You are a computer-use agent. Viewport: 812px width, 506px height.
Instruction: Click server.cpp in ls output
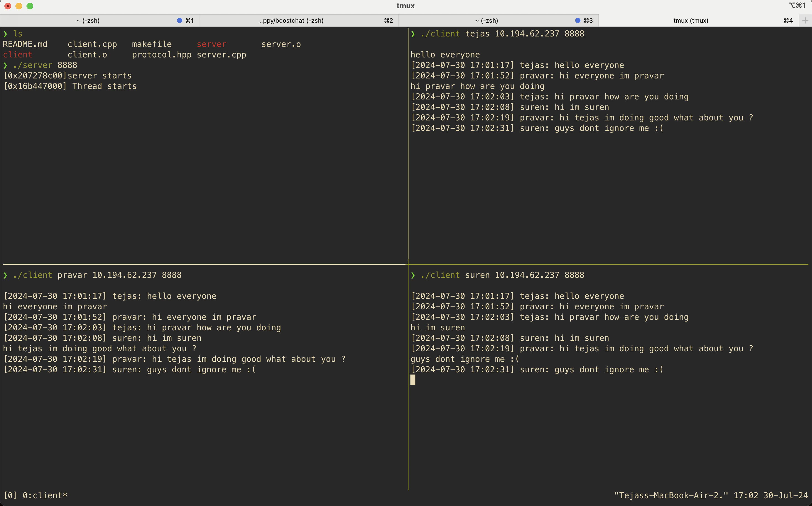pyautogui.click(x=222, y=54)
